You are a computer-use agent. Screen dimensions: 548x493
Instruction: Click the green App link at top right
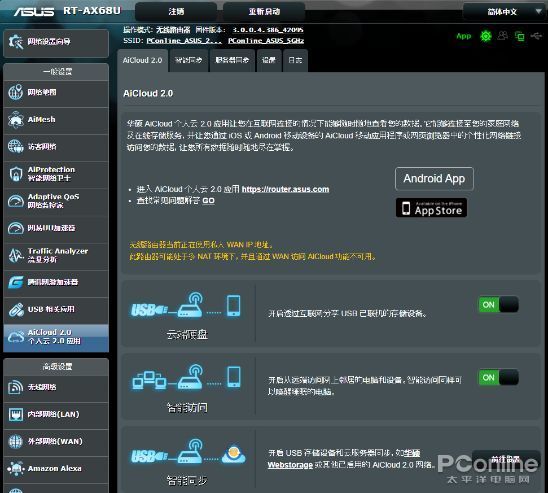click(x=464, y=36)
